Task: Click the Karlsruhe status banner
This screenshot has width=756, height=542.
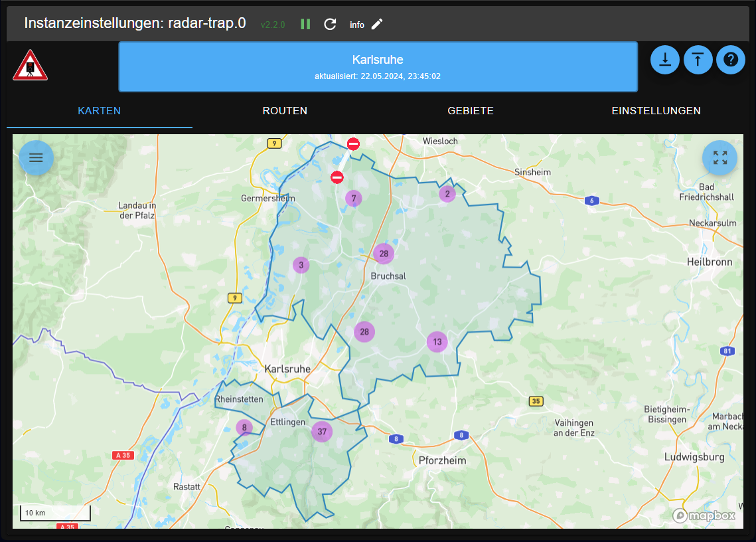Action: pos(378,66)
